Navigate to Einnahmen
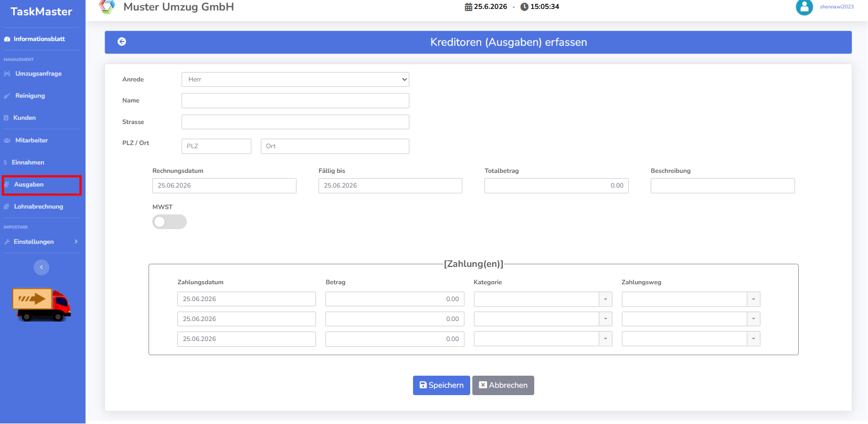Image resolution: width=868 pixels, height=424 pixels. tap(28, 163)
